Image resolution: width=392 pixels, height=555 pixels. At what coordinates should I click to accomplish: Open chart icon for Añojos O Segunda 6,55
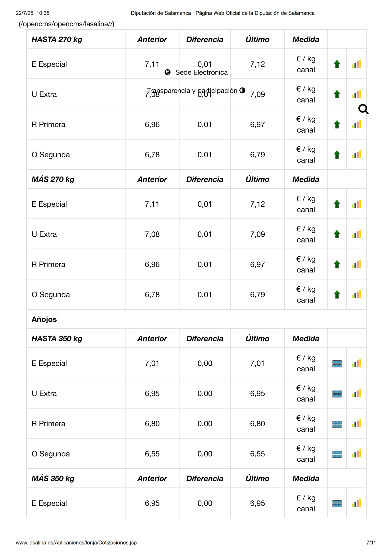click(356, 454)
